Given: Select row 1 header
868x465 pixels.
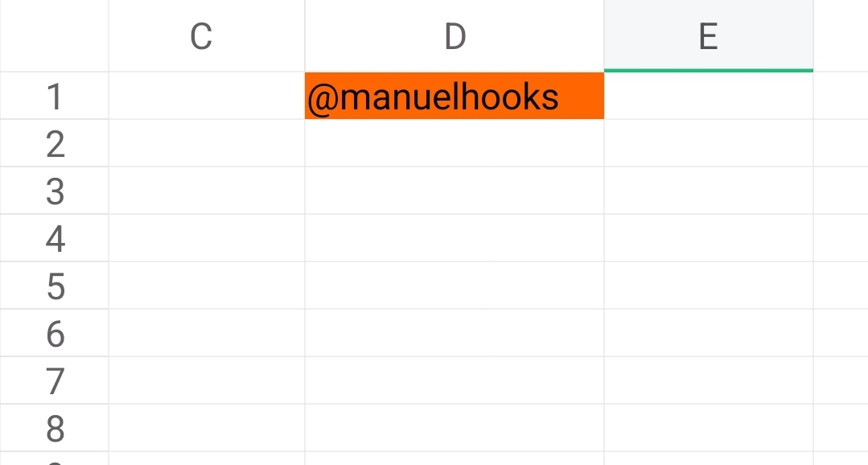Looking at the screenshot, I should click(x=54, y=96).
